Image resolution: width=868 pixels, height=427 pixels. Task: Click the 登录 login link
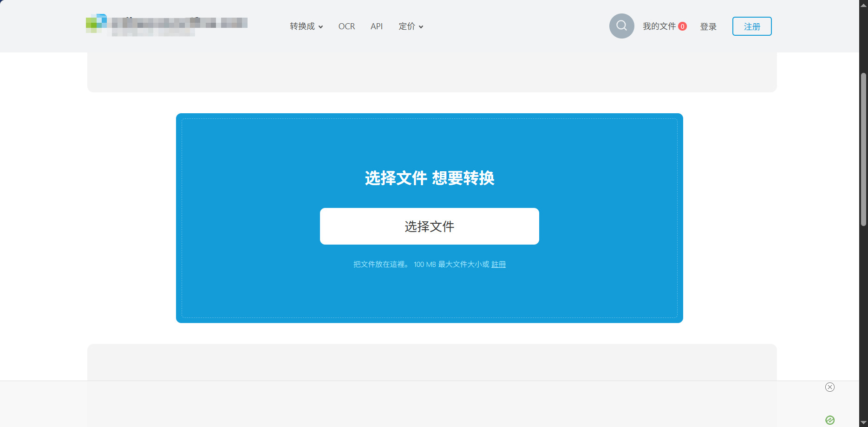708,26
